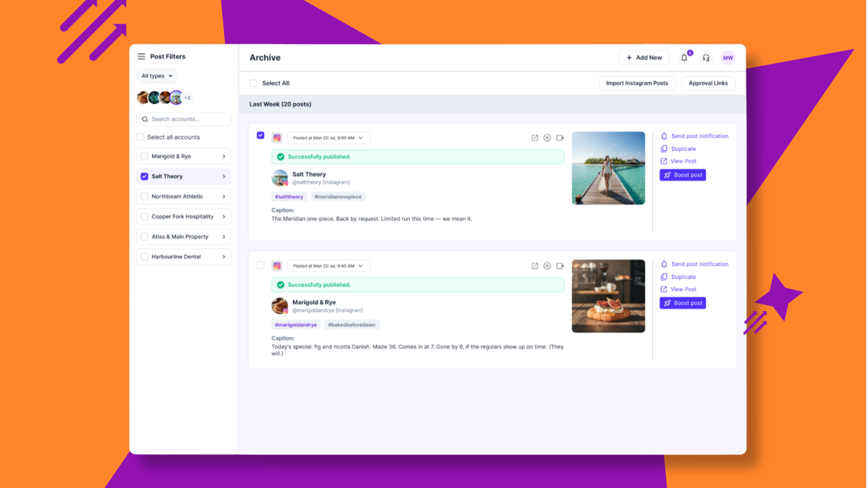
Task: Uncheck the Salt Theory post checkbox
Action: coord(260,135)
